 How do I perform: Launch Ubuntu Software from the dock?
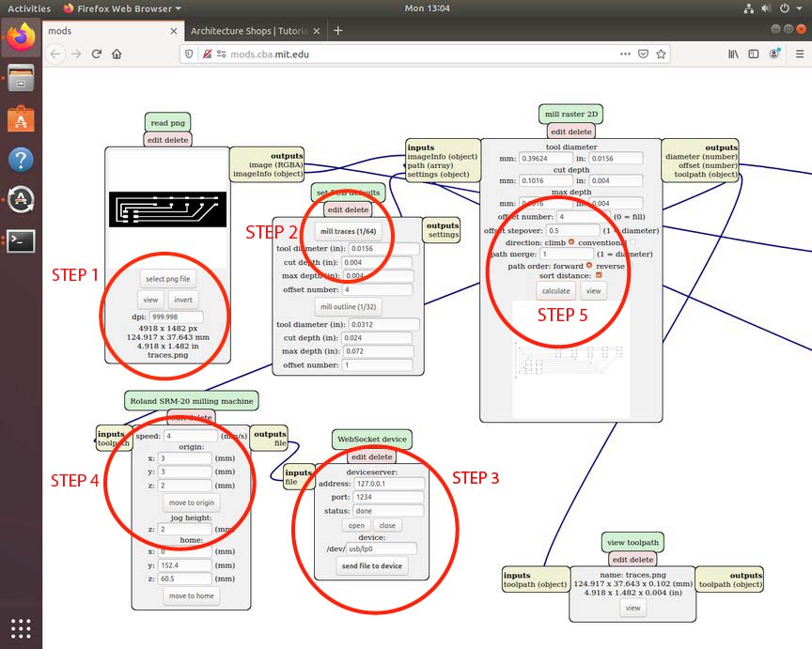tap(21, 119)
